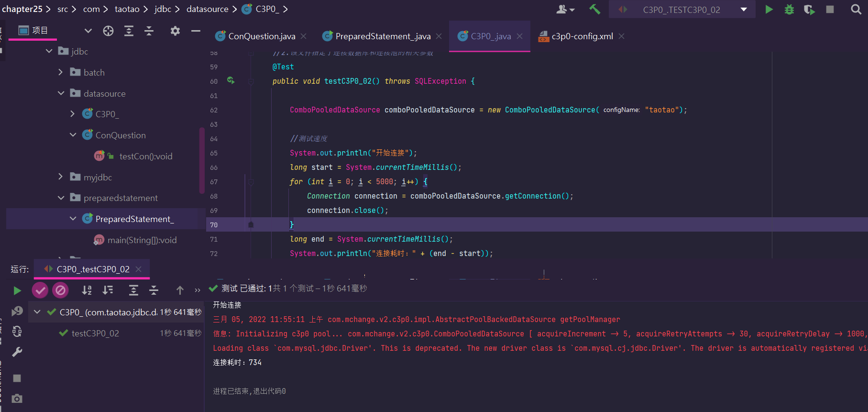Click C3P0_ class in breadcrumb bar

pyautogui.click(x=261, y=9)
